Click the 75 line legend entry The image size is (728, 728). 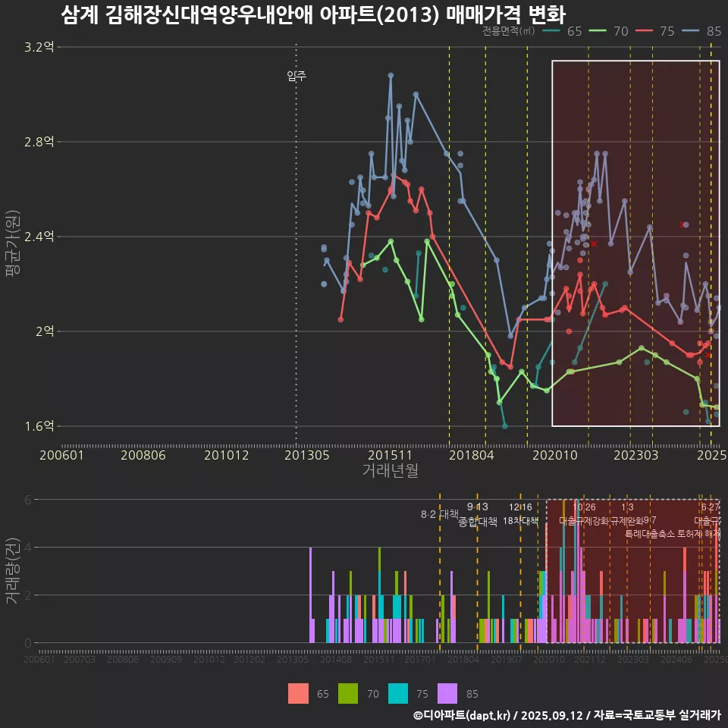coord(655,31)
